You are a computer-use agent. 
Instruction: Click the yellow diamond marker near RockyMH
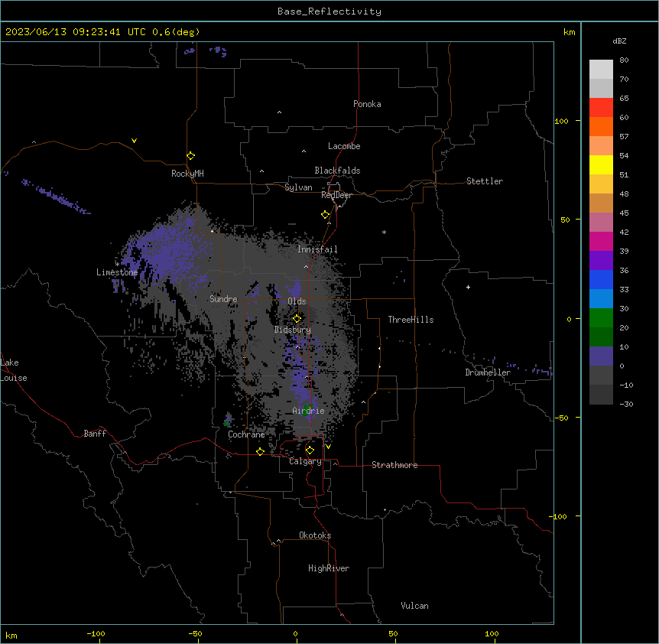[x=190, y=156]
